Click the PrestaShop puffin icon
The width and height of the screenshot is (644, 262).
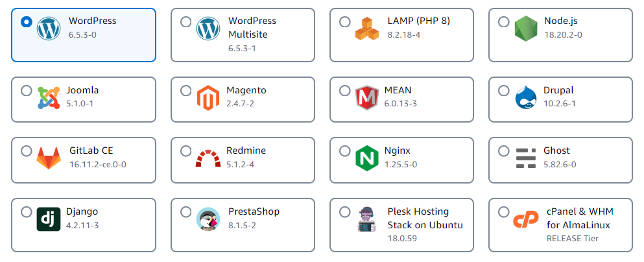[x=208, y=219]
